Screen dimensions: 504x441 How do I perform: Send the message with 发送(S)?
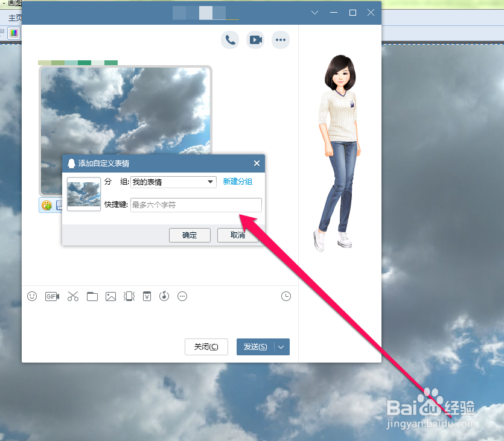pyautogui.click(x=255, y=347)
